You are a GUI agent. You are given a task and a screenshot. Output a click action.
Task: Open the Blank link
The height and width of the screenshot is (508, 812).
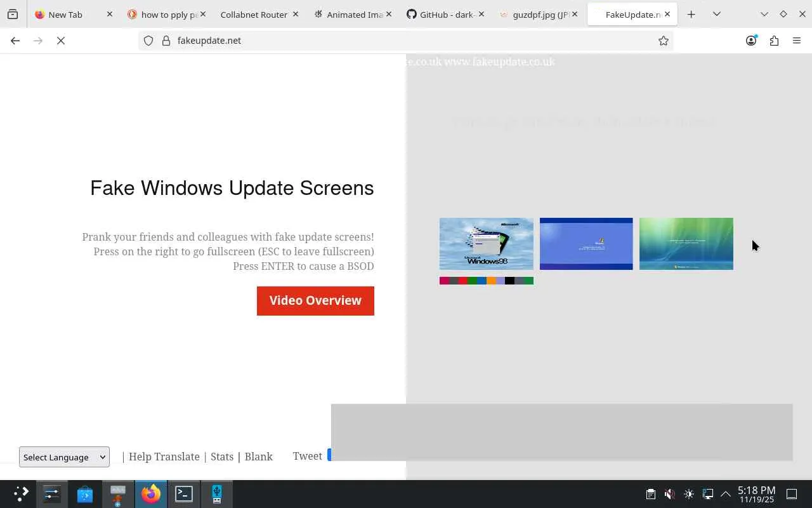click(x=259, y=457)
